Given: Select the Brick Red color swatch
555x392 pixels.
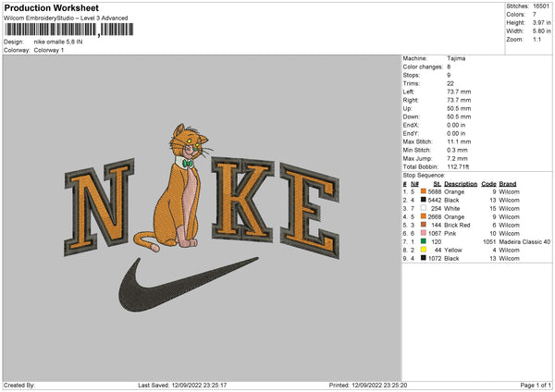Looking at the screenshot, I should click(x=424, y=225).
